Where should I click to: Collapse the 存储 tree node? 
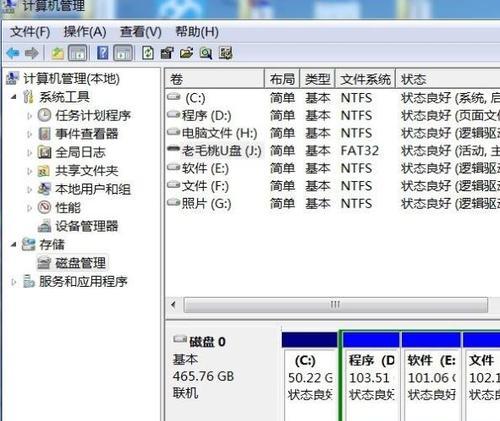tap(13, 245)
